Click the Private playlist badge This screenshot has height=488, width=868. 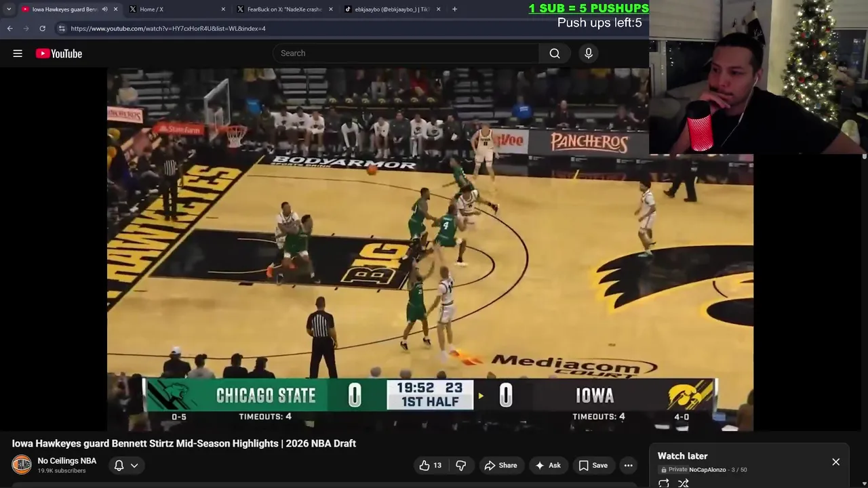click(x=674, y=470)
